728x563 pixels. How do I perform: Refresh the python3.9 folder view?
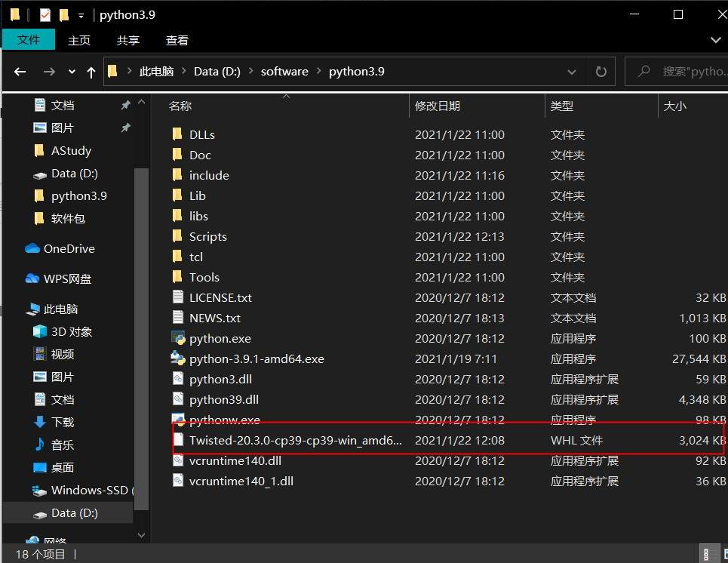[x=601, y=72]
